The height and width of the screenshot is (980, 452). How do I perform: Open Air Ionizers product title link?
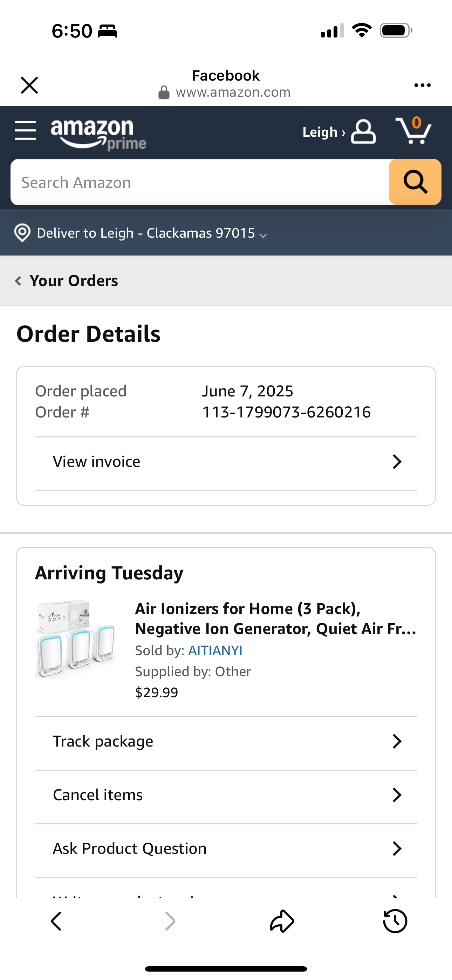coord(275,619)
